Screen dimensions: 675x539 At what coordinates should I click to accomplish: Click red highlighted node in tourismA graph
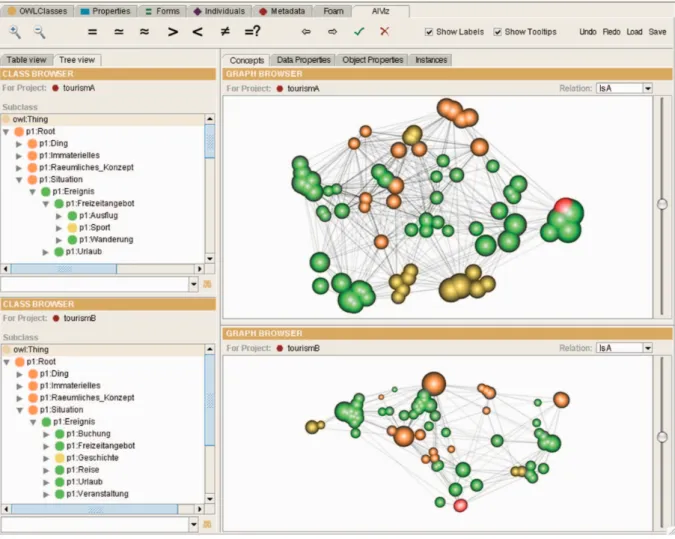[x=564, y=207]
